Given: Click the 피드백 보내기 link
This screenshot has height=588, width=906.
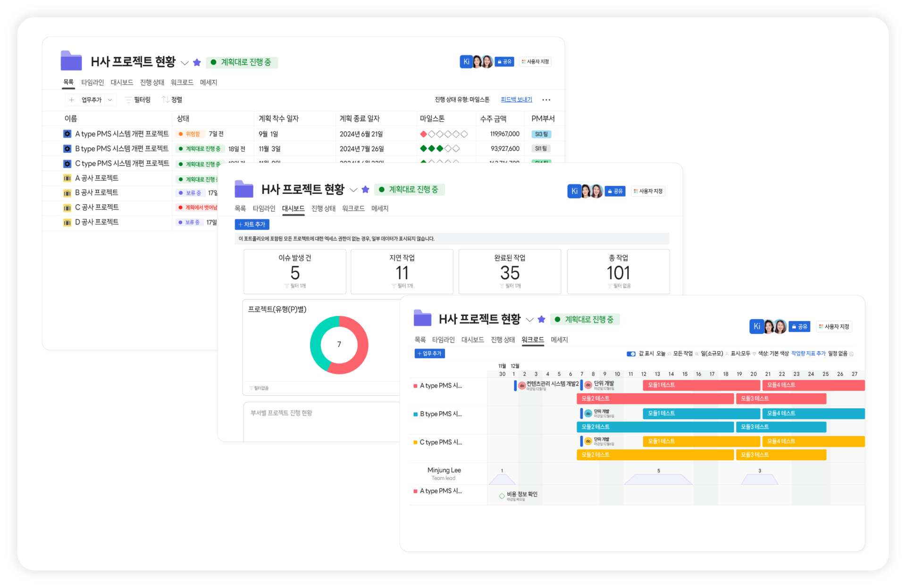Looking at the screenshot, I should click(x=516, y=99).
